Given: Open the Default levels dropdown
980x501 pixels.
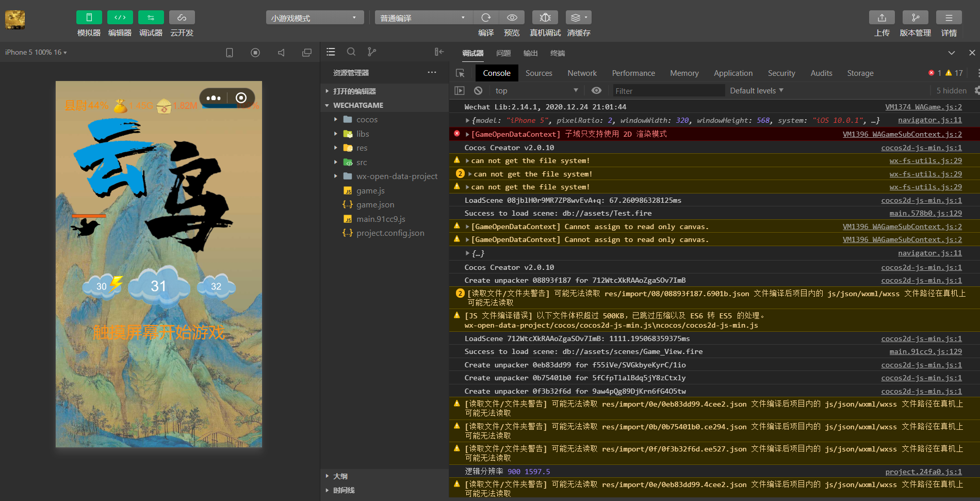Looking at the screenshot, I should click(756, 91).
